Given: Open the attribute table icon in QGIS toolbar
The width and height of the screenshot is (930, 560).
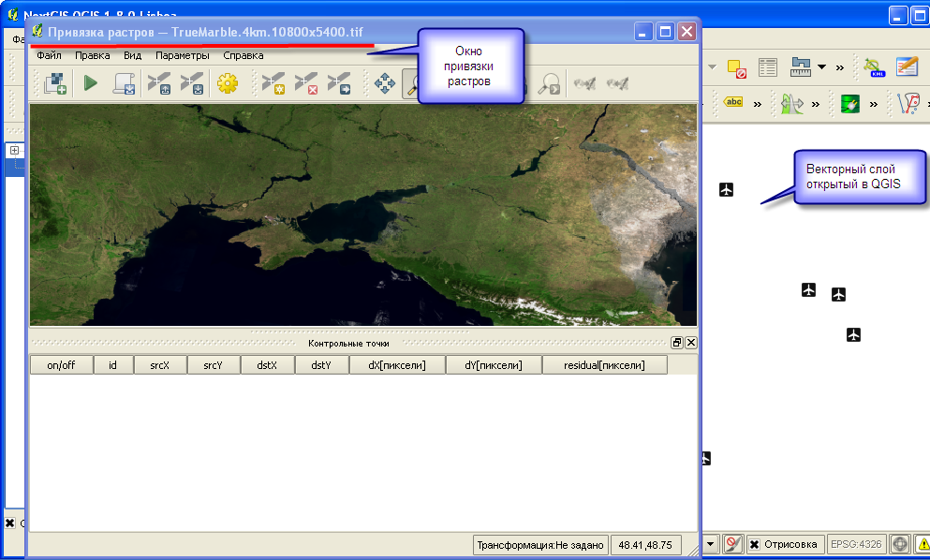Looking at the screenshot, I should pos(768,66).
